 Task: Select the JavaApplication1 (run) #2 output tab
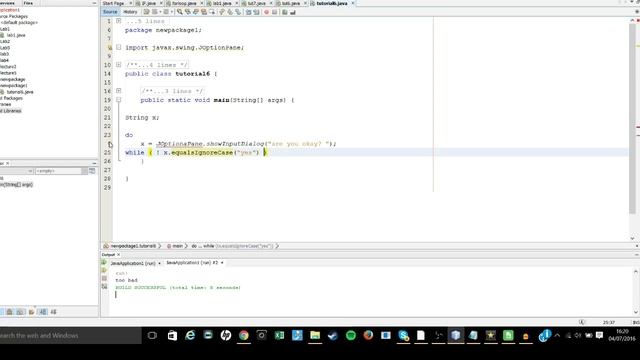point(192,263)
